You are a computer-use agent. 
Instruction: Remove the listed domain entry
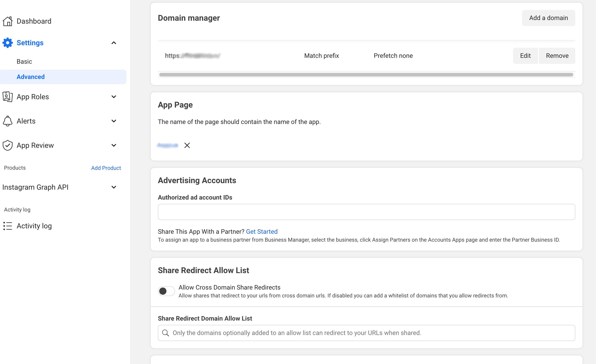(x=557, y=56)
